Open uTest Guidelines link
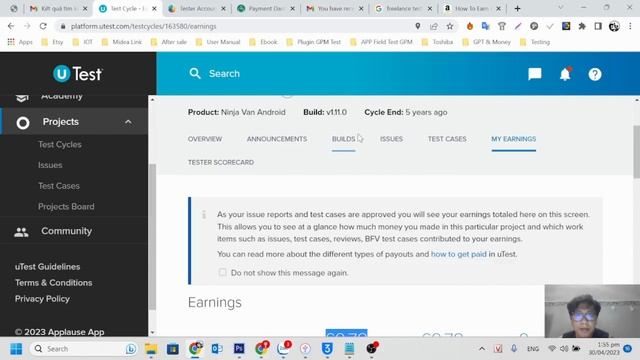The width and height of the screenshot is (640, 360). [47, 267]
